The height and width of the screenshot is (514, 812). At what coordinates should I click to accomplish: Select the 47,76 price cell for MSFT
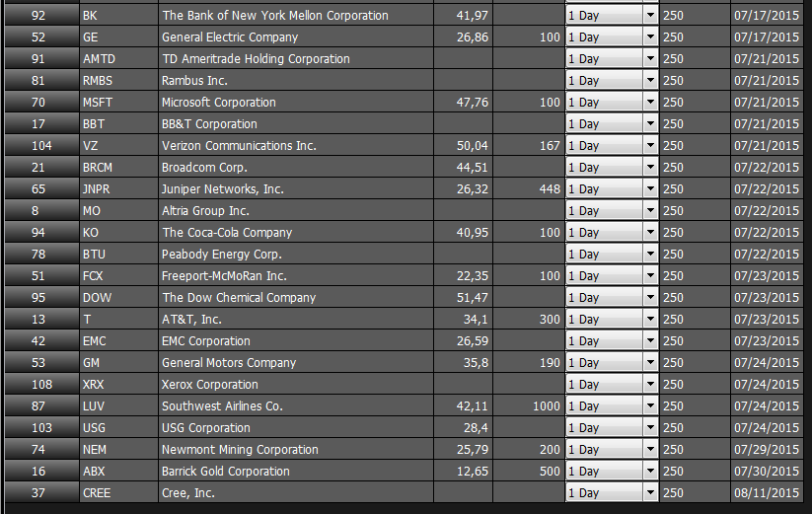point(463,103)
